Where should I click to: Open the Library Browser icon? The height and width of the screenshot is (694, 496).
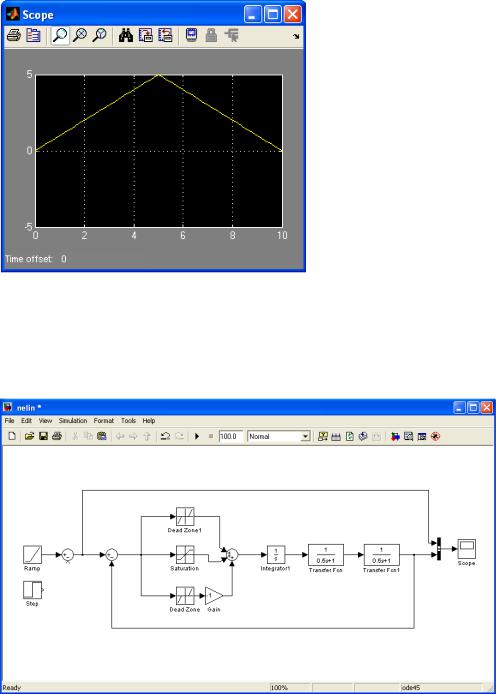(395, 436)
